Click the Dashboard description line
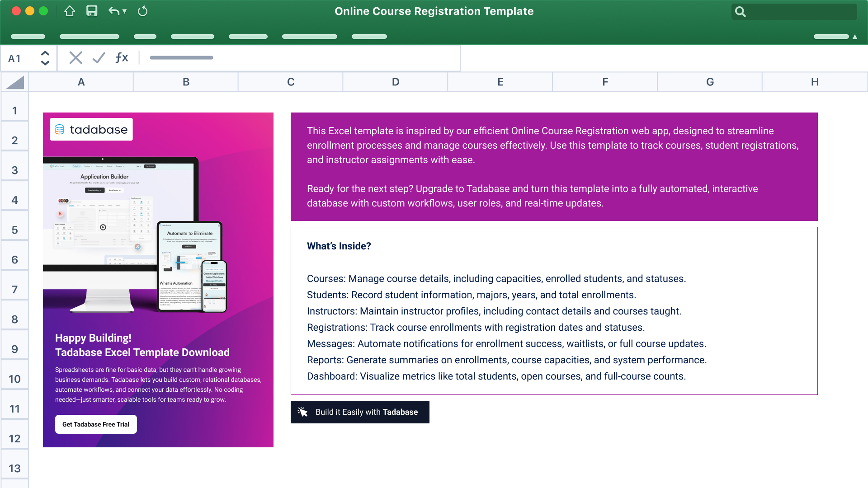The width and height of the screenshot is (868, 488). pos(496,376)
